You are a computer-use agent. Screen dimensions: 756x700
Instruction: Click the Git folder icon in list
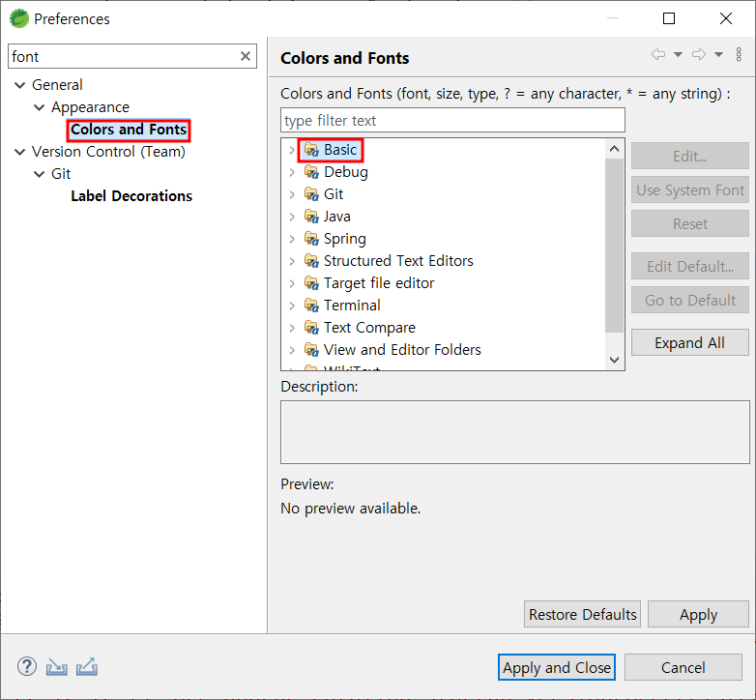tap(311, 194)
